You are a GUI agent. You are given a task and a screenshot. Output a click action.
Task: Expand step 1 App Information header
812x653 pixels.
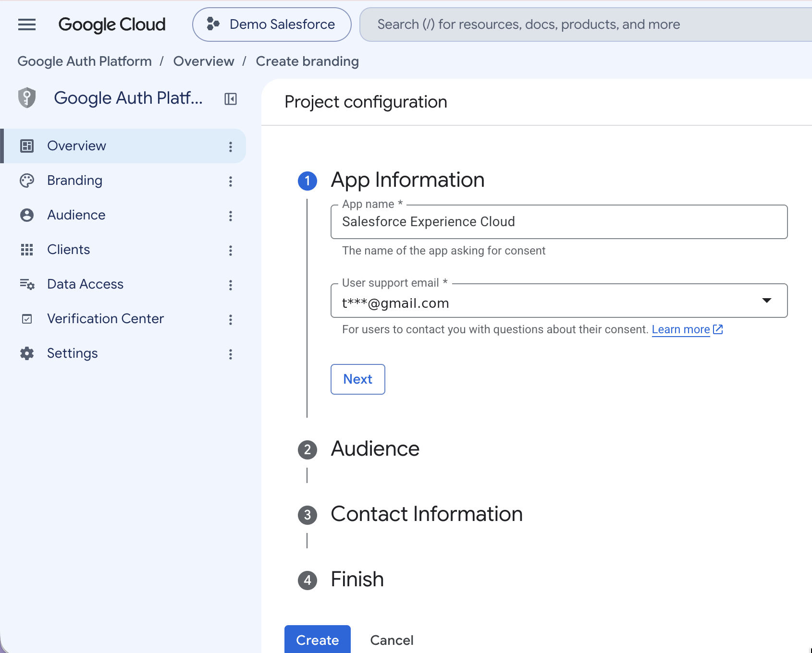392,181
